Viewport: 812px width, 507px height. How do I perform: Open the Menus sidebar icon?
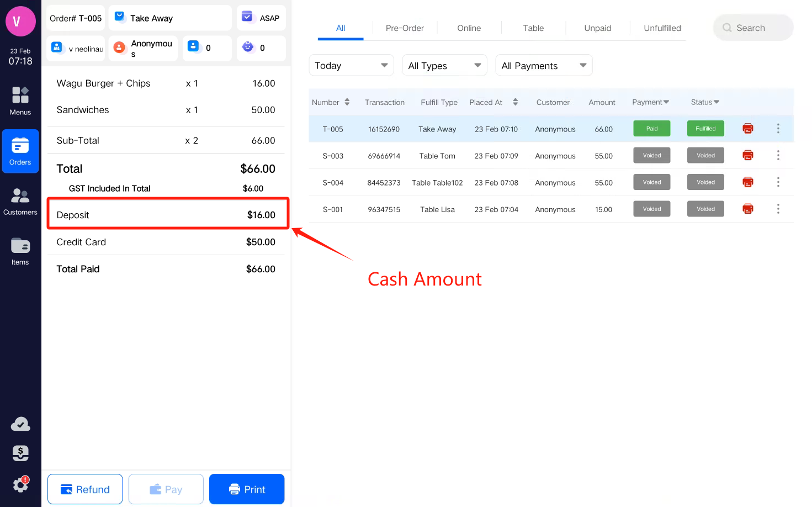coord(20,101)
